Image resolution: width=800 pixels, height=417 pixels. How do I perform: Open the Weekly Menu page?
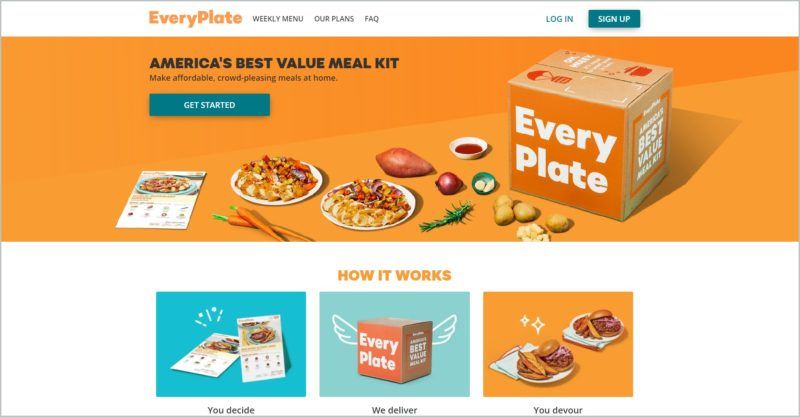pyautogui.click(x=278, y=19)
